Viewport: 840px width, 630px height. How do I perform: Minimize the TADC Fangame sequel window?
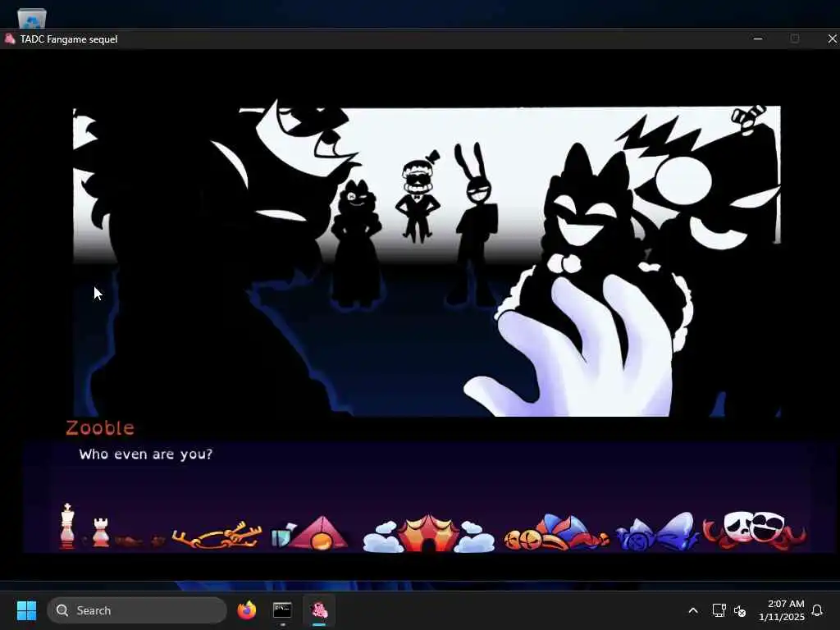click(757, 39)
